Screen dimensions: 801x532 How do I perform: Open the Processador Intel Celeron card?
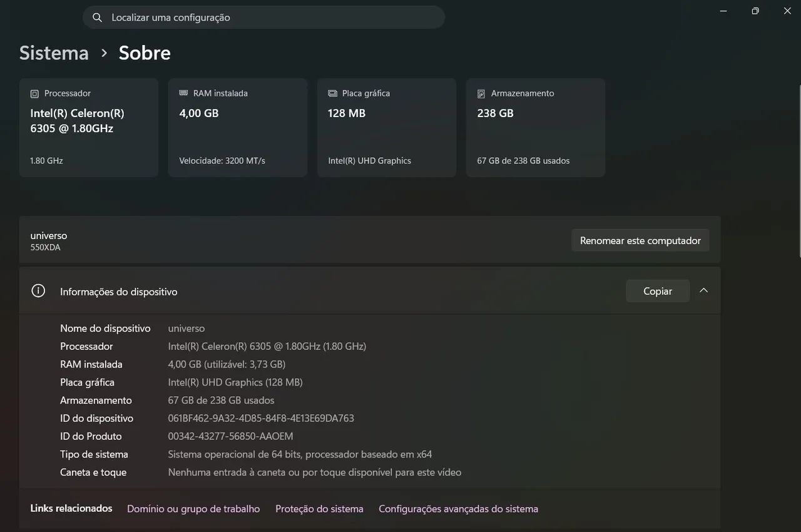(x=89, y=128)
